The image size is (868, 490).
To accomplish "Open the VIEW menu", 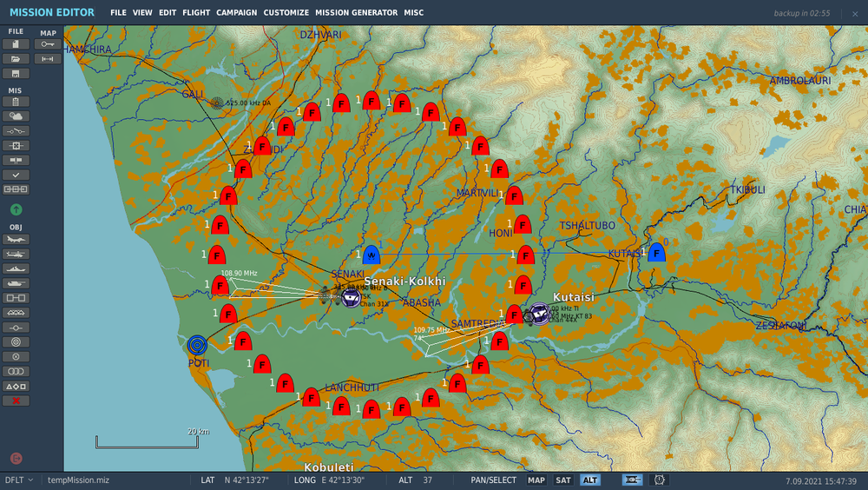I will (x=142, y=12).
